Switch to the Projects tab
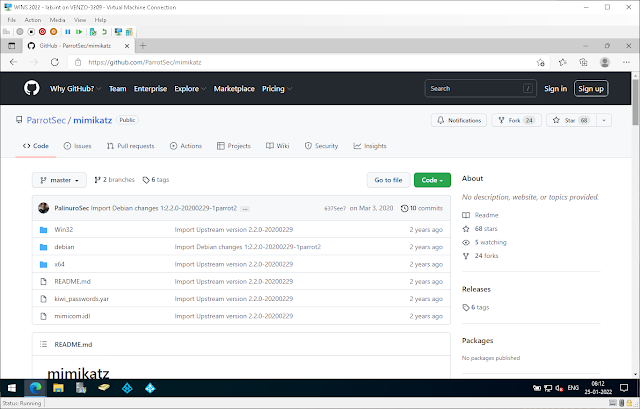Viewport: 640px width, 409px height. point(234,146)
